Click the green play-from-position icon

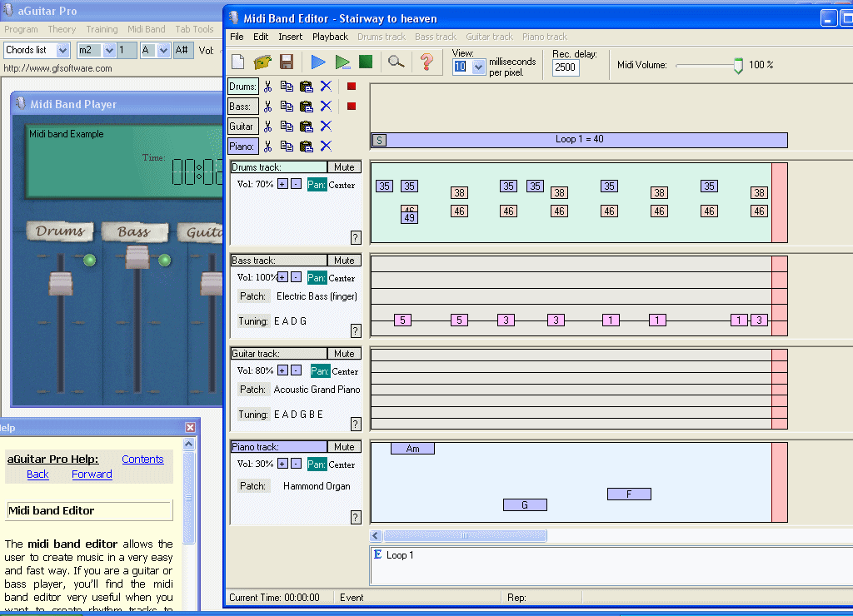pos(342,62)
